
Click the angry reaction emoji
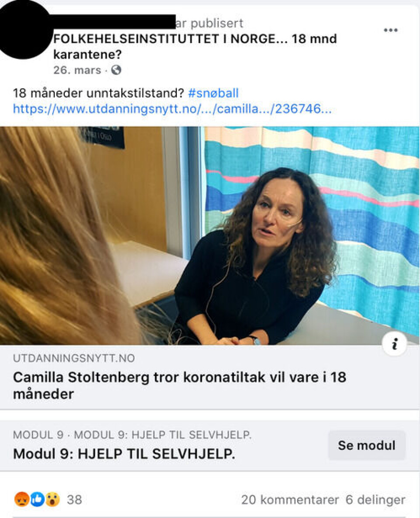pos(21,499)
